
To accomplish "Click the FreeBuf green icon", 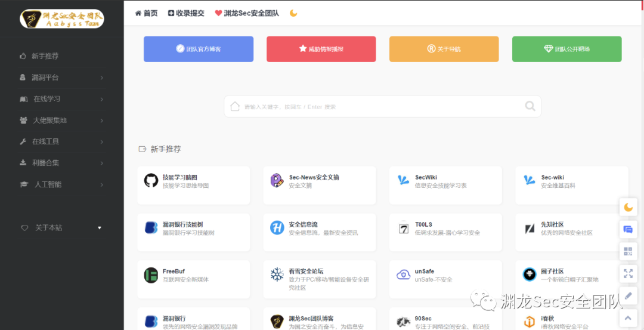I will [x=151, y=275].
